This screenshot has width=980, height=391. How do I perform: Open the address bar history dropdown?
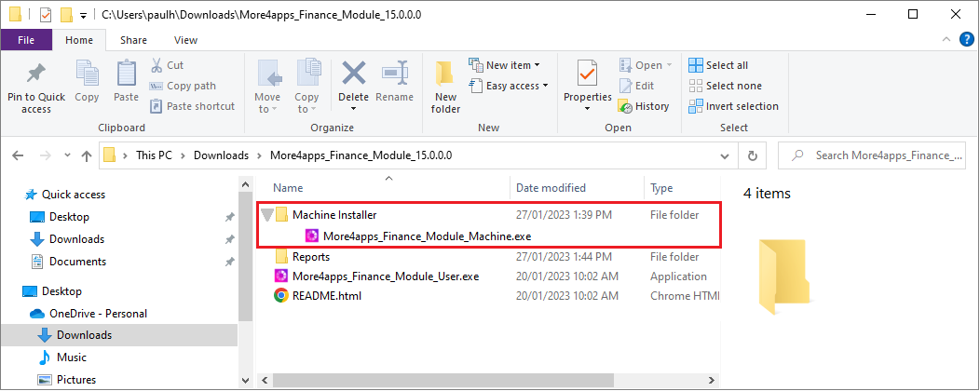[725, 155]
